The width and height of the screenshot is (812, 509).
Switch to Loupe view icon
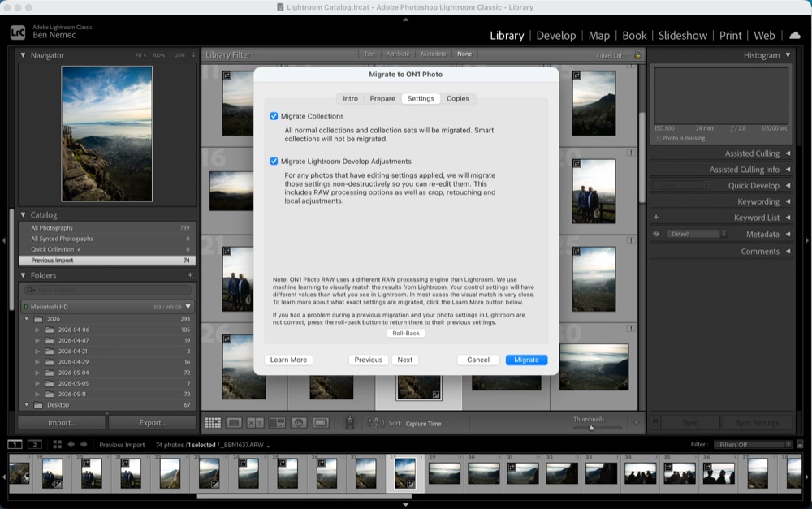[x=234, y=423]
